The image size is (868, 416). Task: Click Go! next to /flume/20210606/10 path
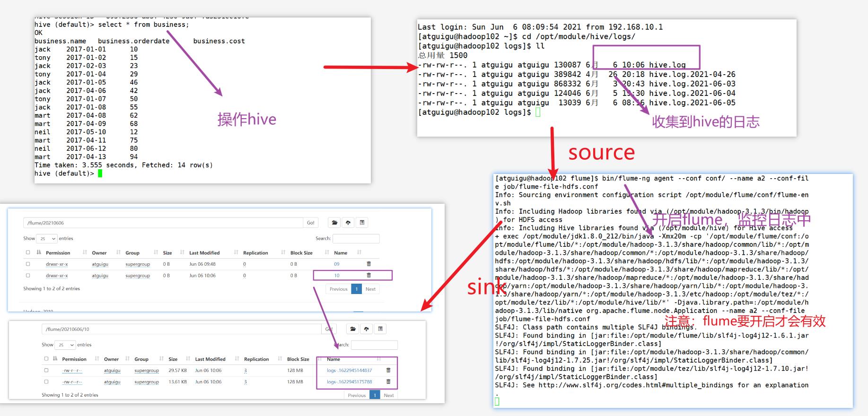pos(329,329)
